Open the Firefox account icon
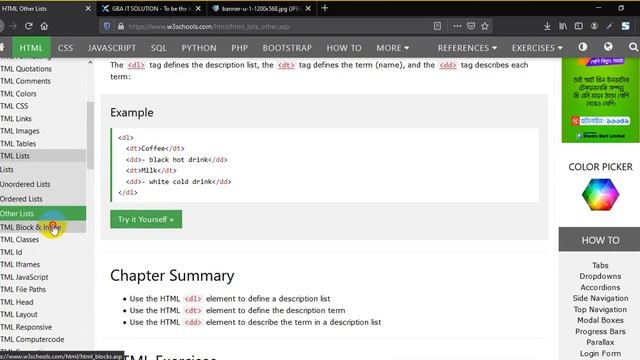Viewport: 640px width, 360px height. 594,26
